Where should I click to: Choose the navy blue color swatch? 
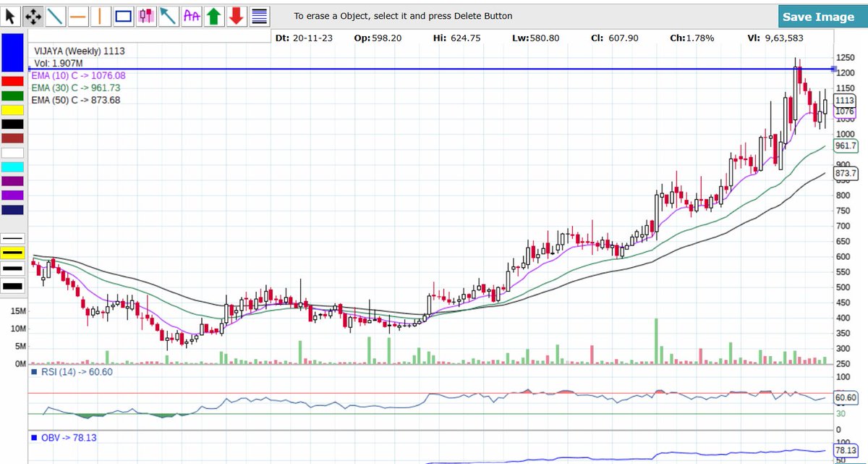coord(13,210)
